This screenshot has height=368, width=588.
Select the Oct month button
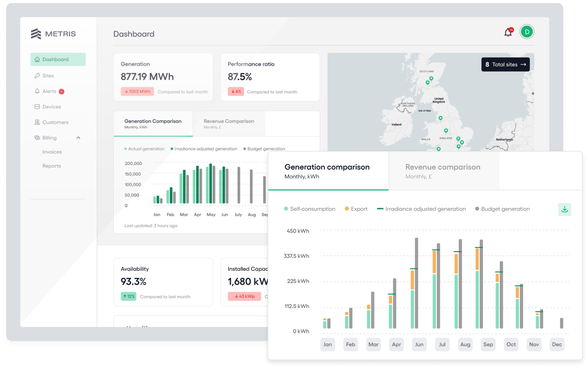click(x=511, y=344)
